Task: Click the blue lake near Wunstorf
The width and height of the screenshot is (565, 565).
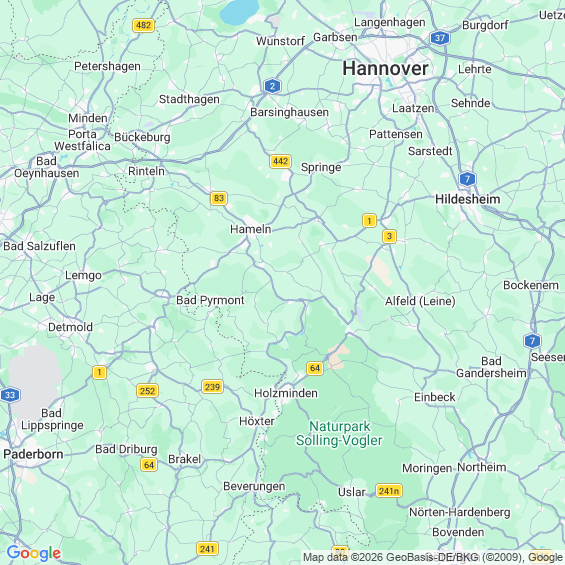Action: click(x=239, y=12)
